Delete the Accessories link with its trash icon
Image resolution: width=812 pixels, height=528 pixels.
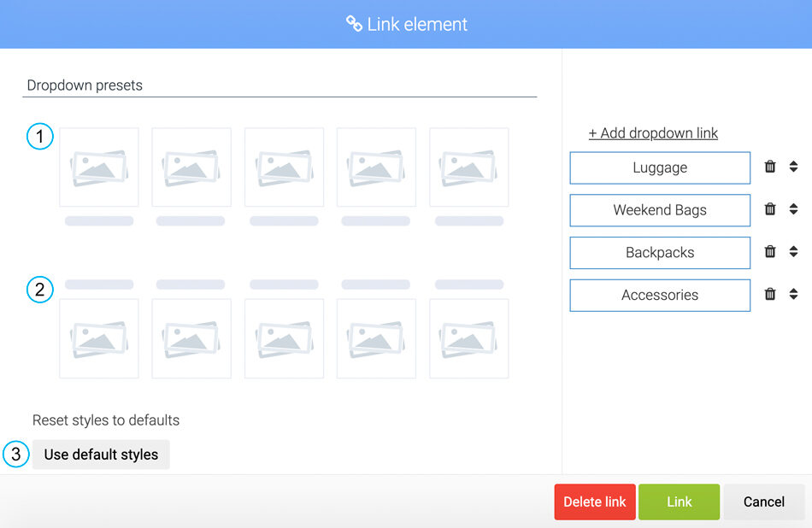(x=768, y=294)
